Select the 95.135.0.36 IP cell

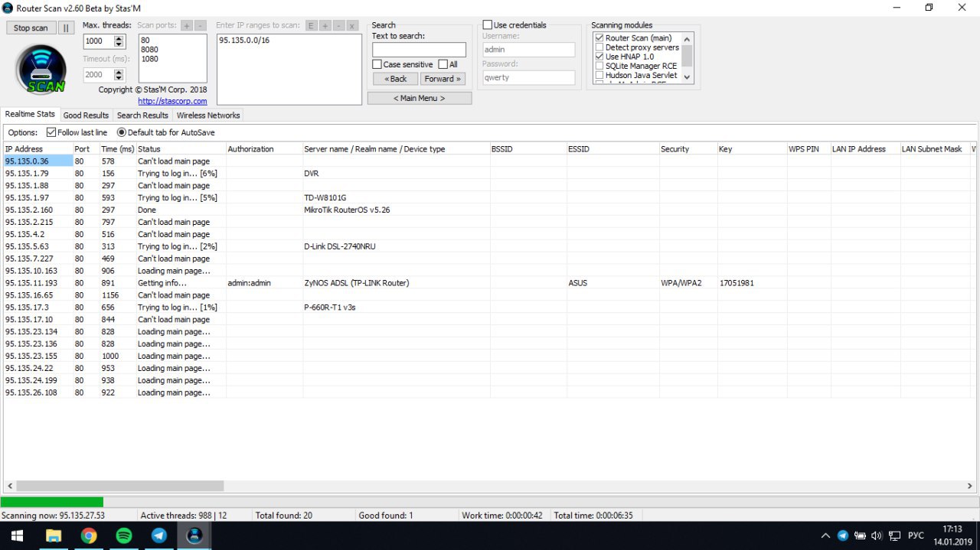pyautogui.click(x=38, y=161)
